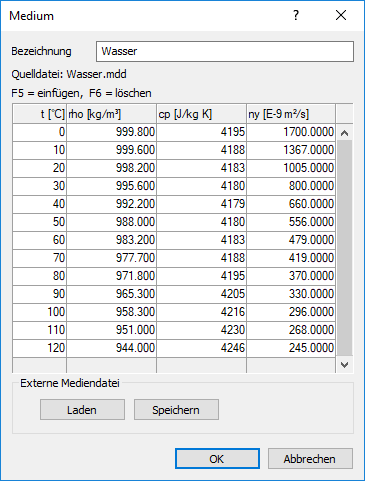This screenshot has height=481, width=365.
Task: Select cp cell 4246
Action: coord(202,348)
